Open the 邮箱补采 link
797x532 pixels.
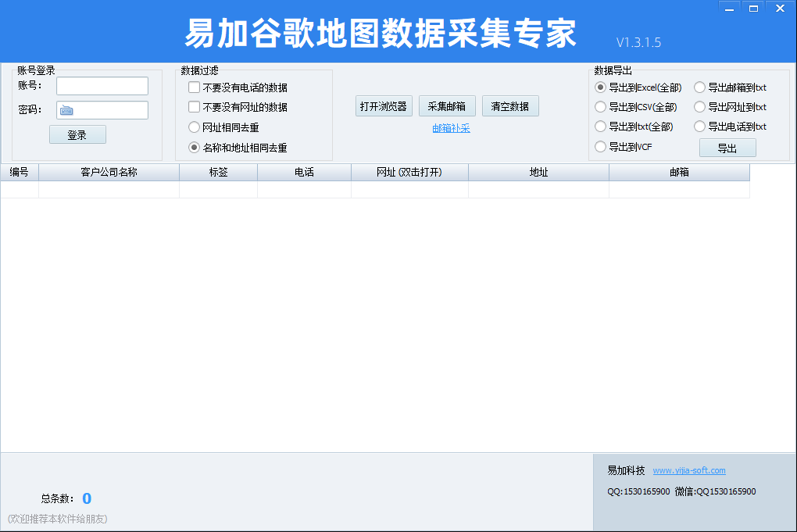tap(452, 128)
